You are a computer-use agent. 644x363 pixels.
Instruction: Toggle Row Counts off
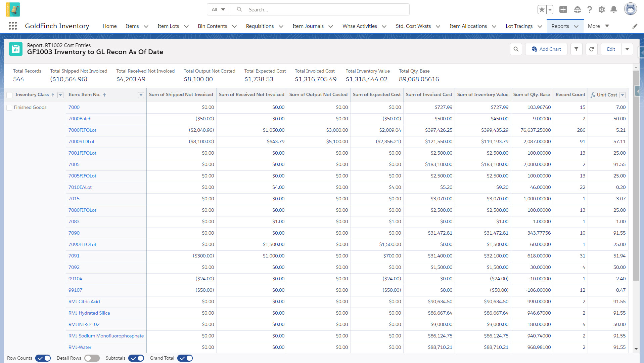point(43,358)
